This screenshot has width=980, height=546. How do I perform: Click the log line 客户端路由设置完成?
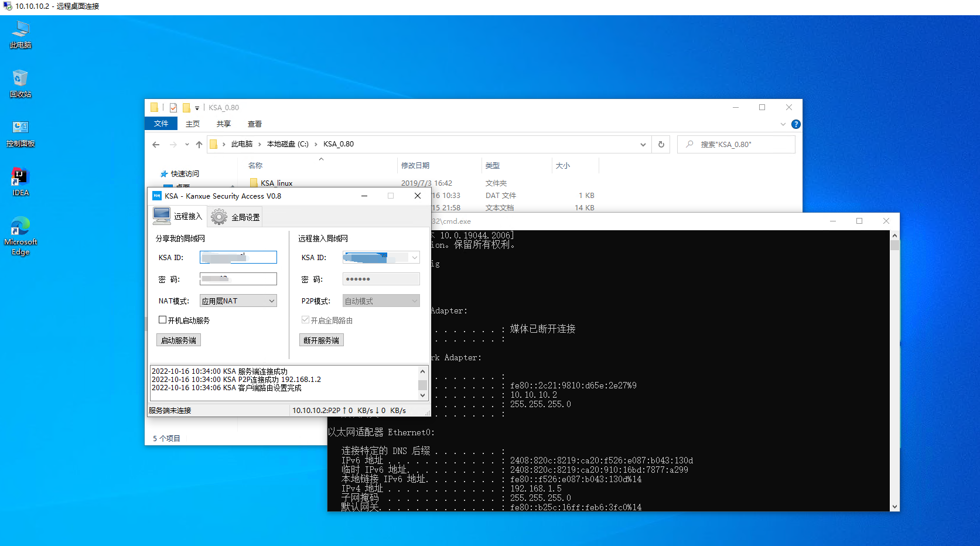pyautogui.click(x=227, y=388)
